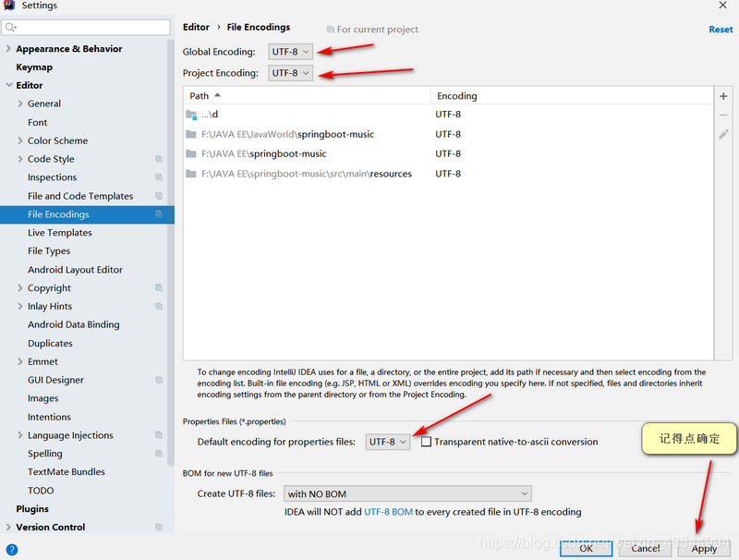739x560 pixels.
Task: Open the Global Encoding dropdown
Action: [x=290, y=52]
